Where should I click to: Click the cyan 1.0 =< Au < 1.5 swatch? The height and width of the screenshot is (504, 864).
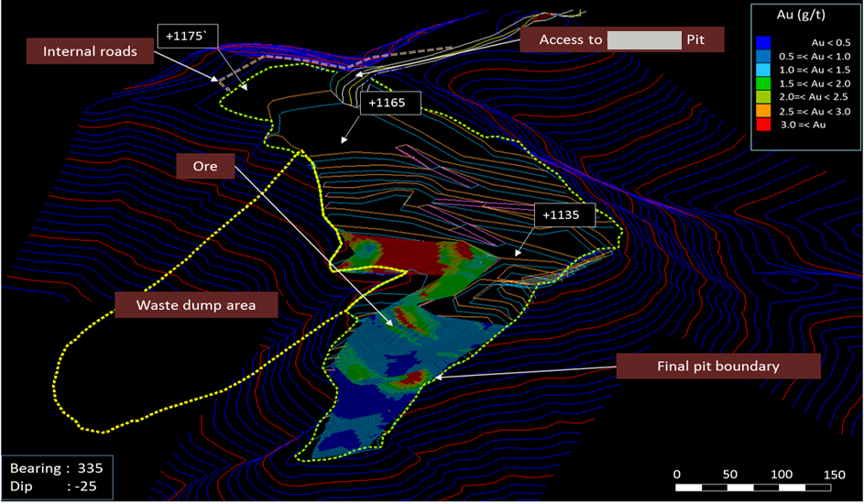[x=763, y=70]
